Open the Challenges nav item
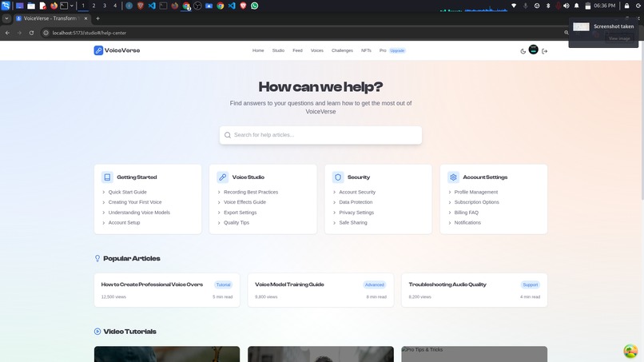 click(342, 50)
